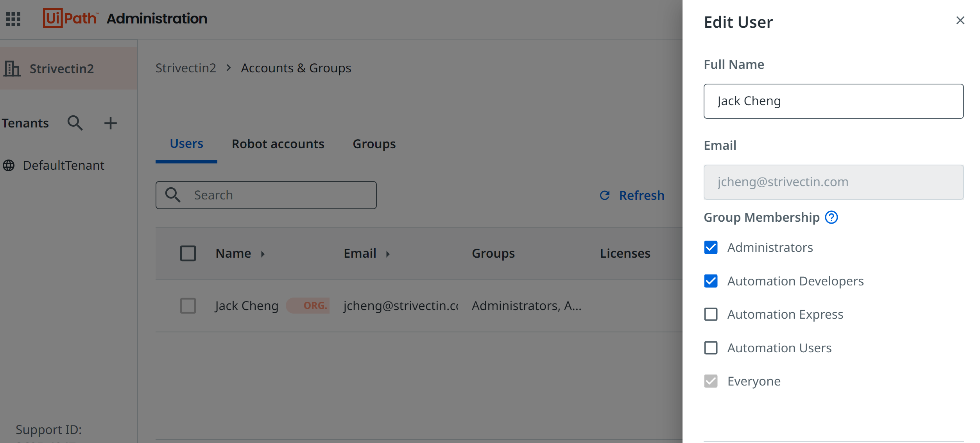This screenshot has width=980, height=443.
Task: Add a new tenant with the plus icon
Action: 111,123
